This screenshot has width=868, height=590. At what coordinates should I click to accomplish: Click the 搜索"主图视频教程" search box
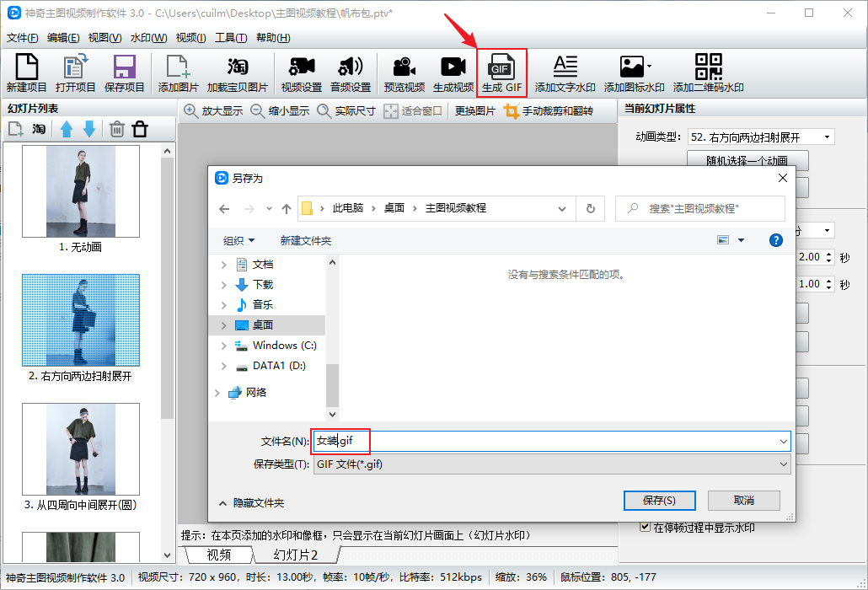coord(699,209)
